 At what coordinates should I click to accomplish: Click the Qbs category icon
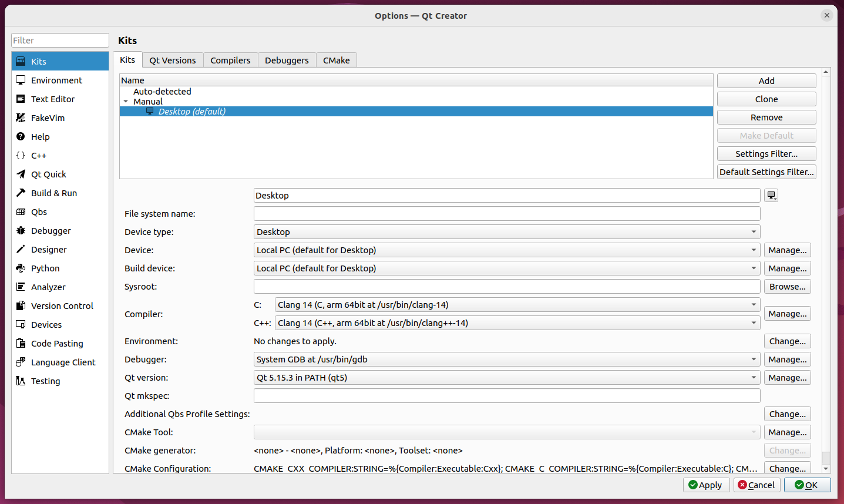[21, 211]
